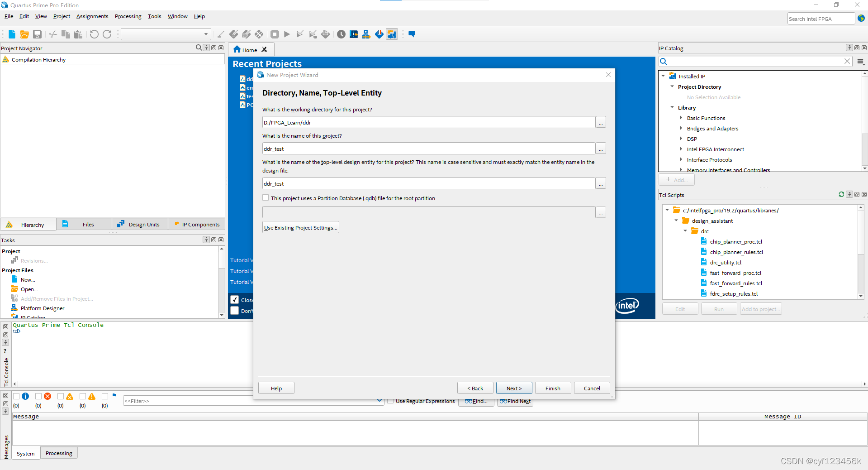Toggle the flagged messages filter checkbox
The height and width of the screenshot is (470, 868).
pyautogui.click(x=105, y=396)
